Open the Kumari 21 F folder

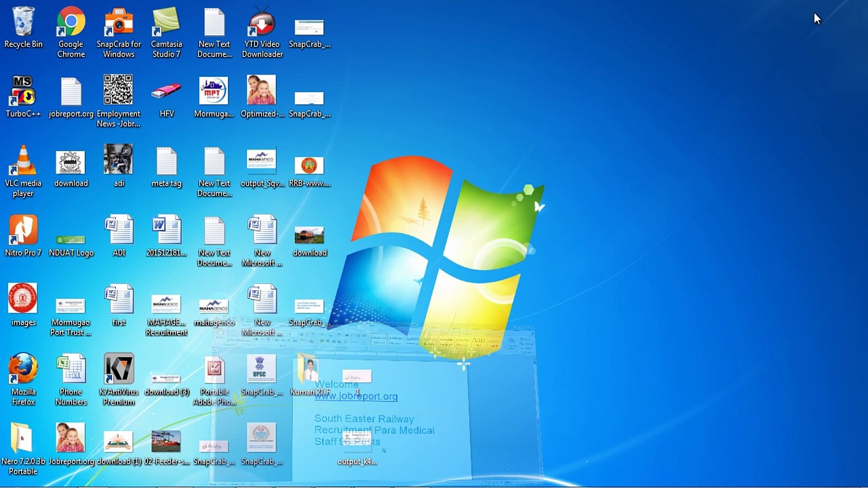pyautogui.click(x=309, y=375)
